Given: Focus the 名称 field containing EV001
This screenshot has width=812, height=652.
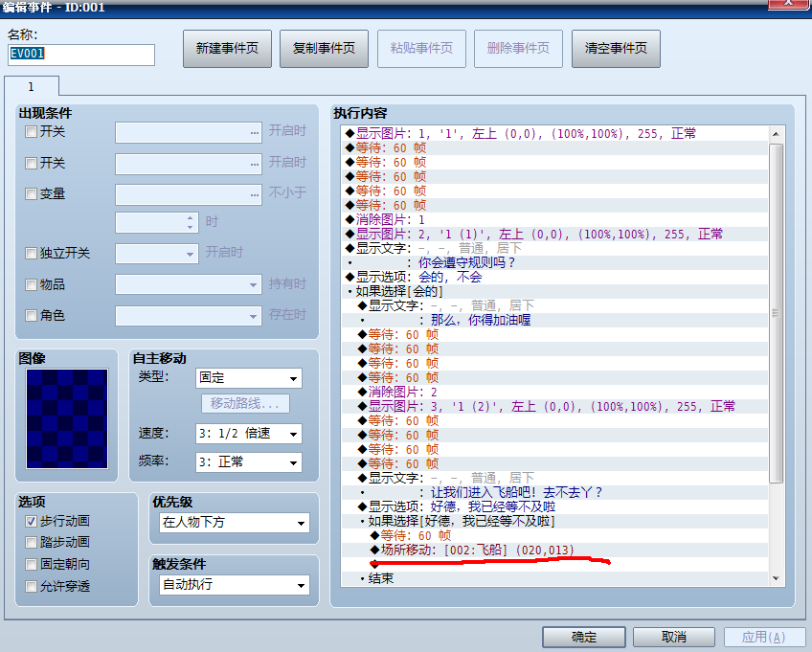Looking at the screenshot, I should tap(81, 55).
